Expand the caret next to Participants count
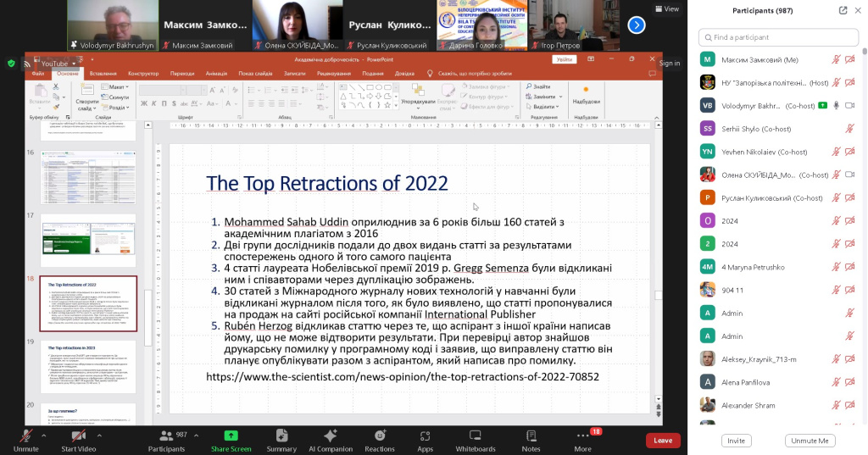Screen dimensions: 868x455 point(196,436)
